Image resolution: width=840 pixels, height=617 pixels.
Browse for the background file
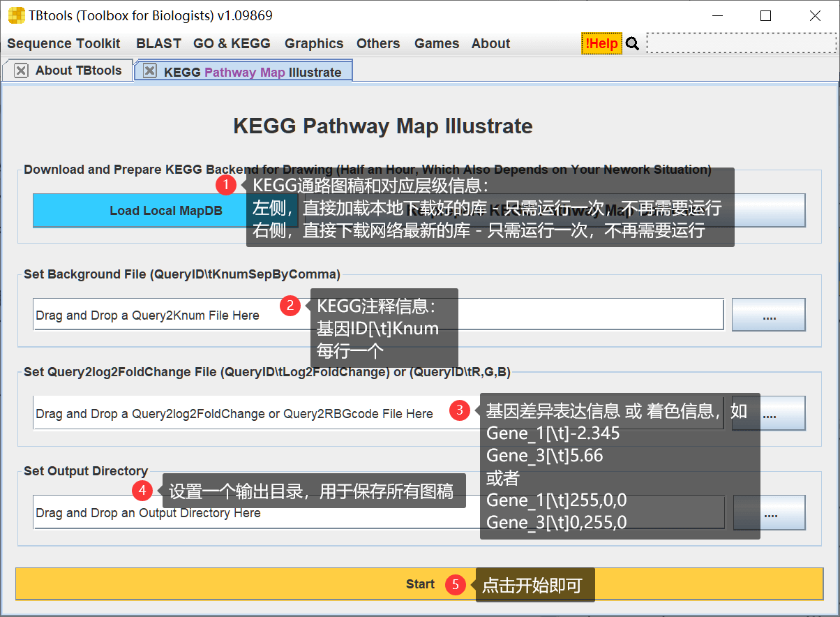coord(769,315)
